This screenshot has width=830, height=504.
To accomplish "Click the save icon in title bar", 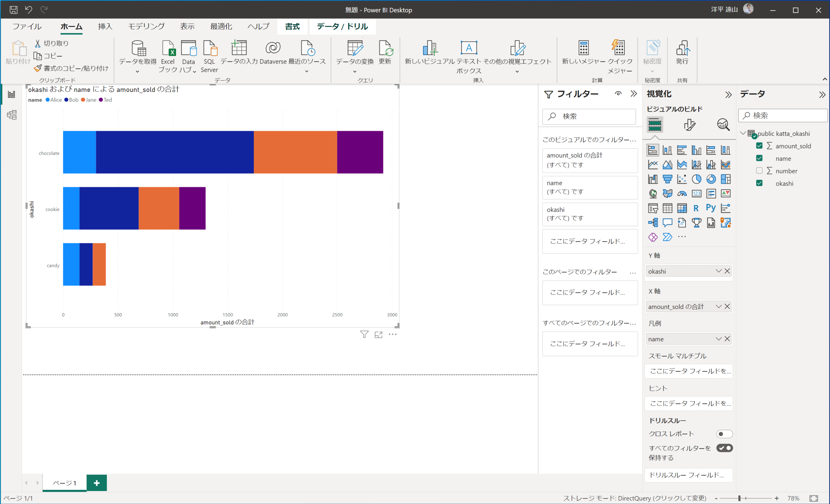I will point(14,10).
